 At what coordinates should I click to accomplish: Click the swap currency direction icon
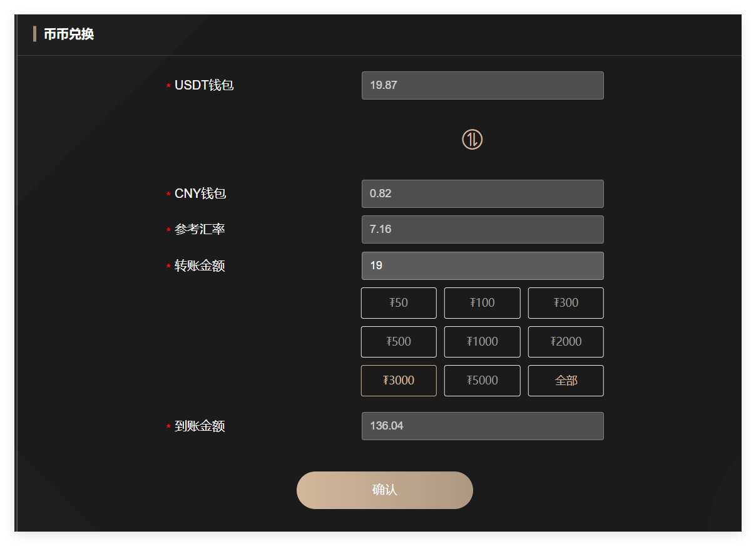(x=472, y=140)
